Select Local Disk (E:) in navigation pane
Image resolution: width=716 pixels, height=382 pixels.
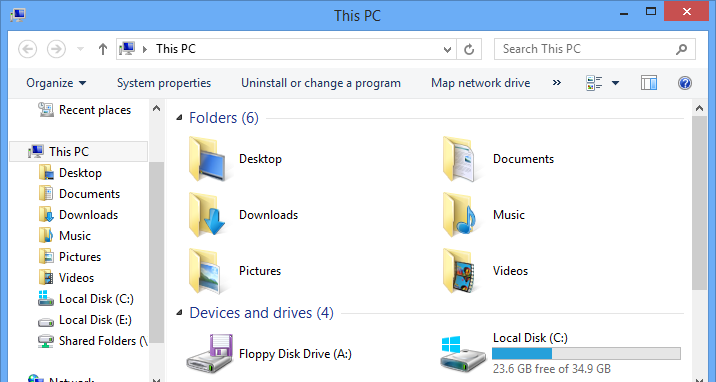point(85,319)
